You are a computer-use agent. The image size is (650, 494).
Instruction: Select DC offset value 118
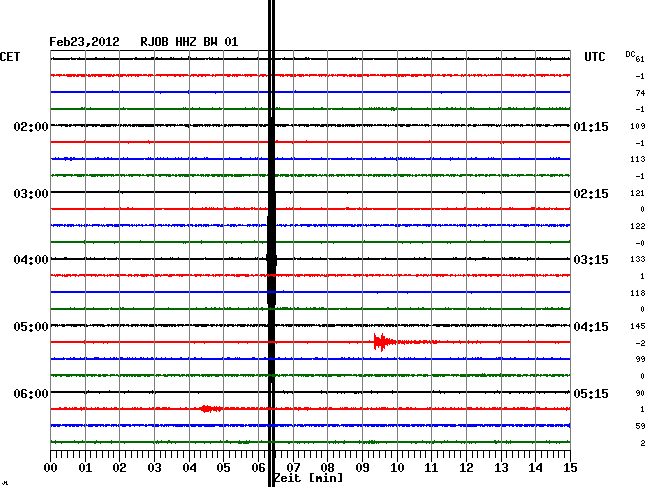(638, 293)
